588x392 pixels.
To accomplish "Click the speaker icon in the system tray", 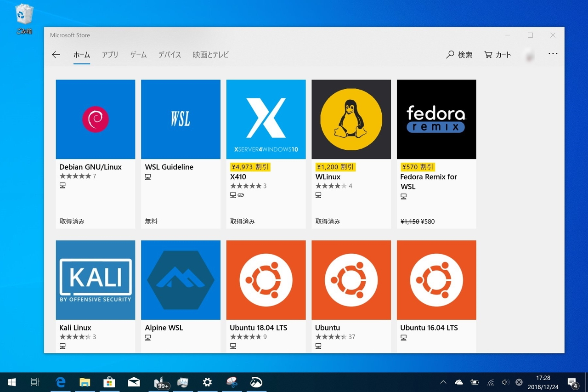I will tap(506, 382).
